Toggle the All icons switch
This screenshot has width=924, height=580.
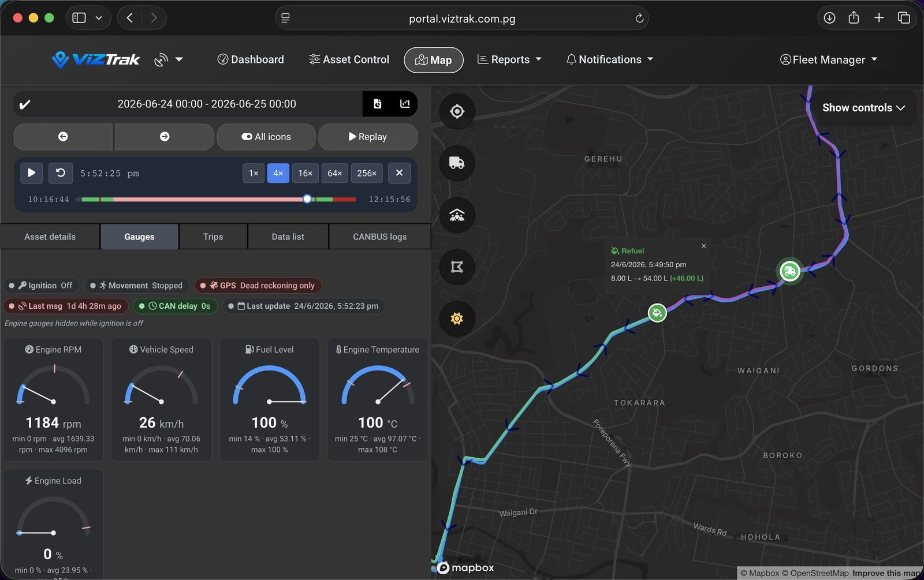point(266,137)
